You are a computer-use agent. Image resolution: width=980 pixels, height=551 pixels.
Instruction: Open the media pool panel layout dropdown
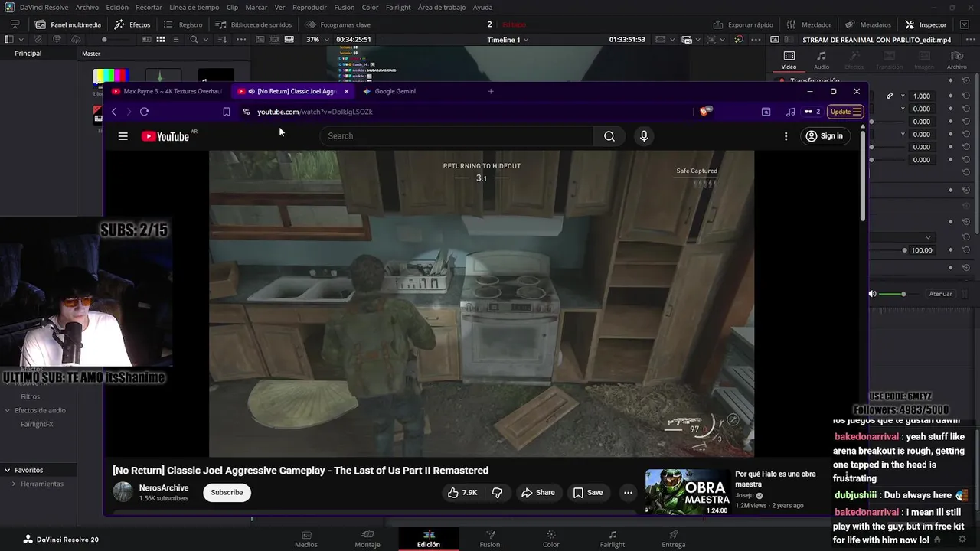pyautogui.click(x=21, y=39)
